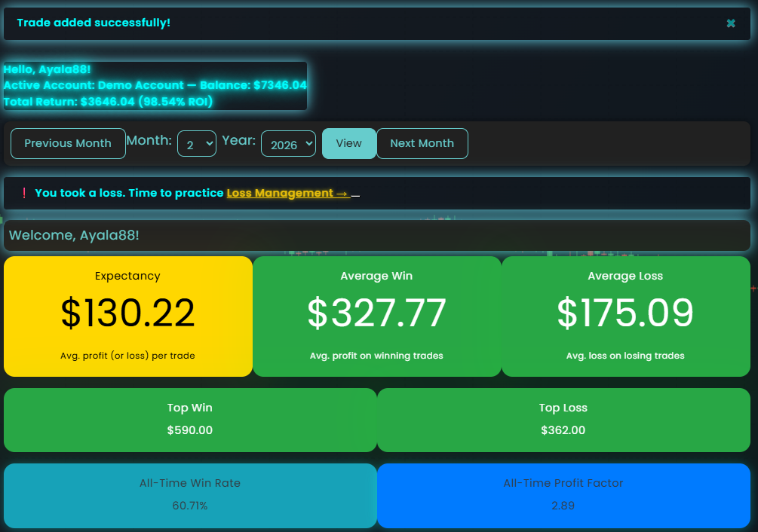The height and width of the screenshot is (532, 758).
Task: Click the 'Trade added successfully!' message text
Action: [94, 23]
